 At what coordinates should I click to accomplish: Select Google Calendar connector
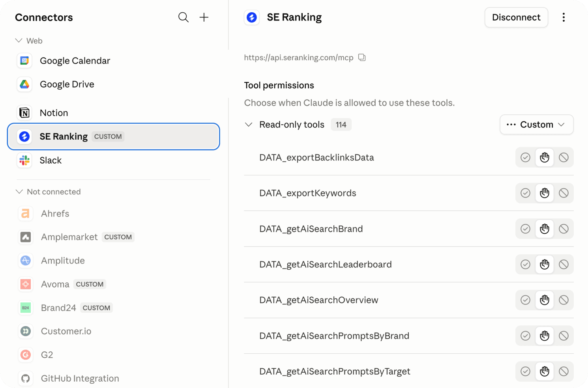click(113, 61)
